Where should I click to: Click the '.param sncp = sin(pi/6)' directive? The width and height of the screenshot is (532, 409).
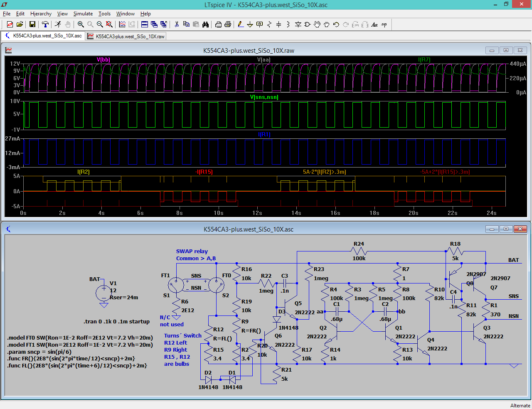[x=39, y=352]
